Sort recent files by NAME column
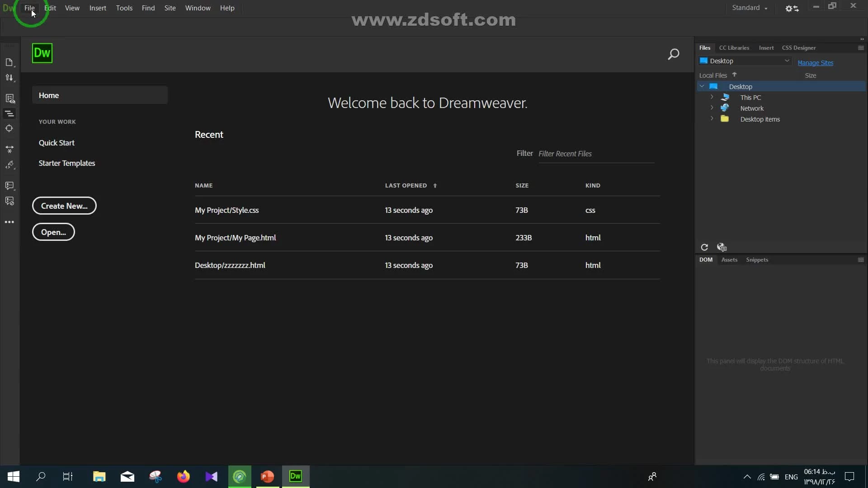 click(203, 186)
